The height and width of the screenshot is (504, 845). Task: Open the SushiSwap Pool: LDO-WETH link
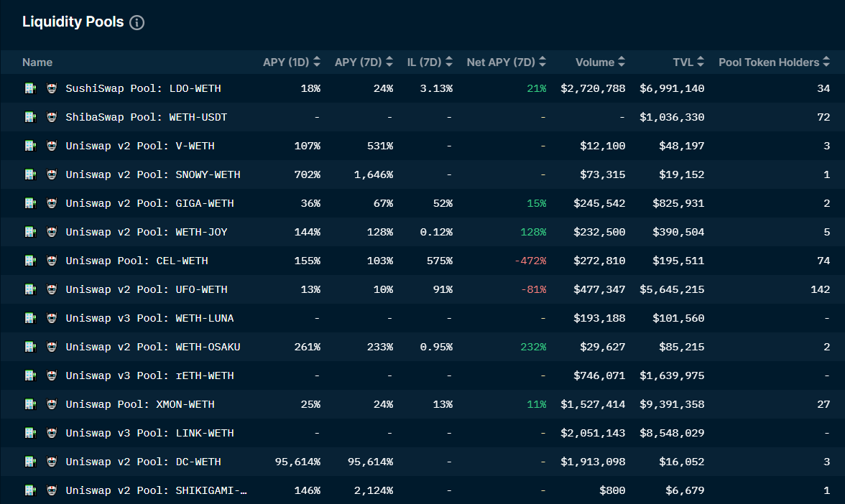(x=143, y=88)
